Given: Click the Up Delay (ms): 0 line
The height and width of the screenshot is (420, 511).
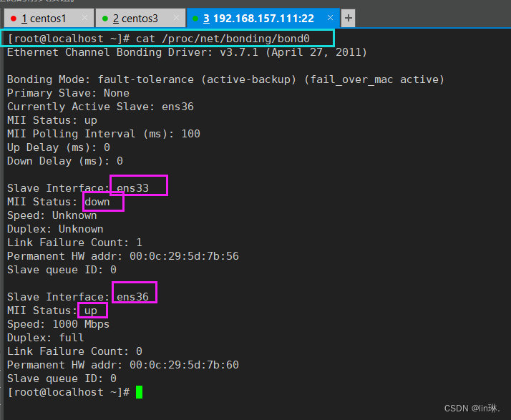Looking at the screenshot, I should (x=59, y=147).
